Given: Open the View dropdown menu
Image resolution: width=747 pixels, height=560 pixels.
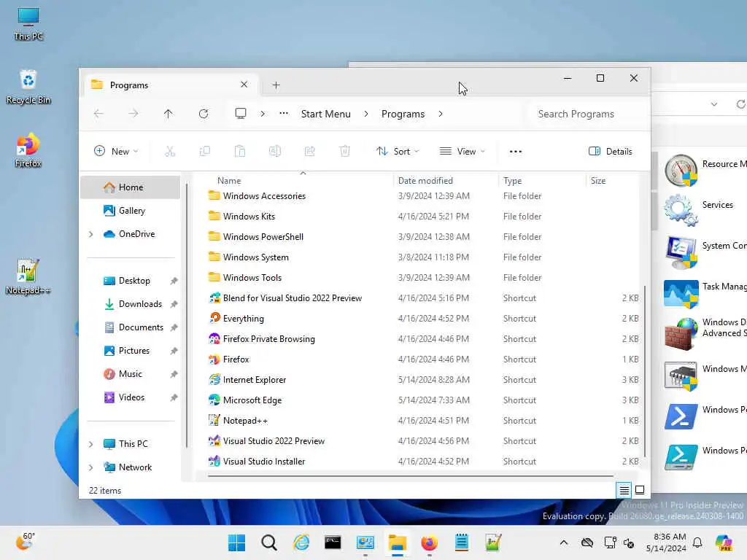Looking at the screenshot, I should (462, 152).
